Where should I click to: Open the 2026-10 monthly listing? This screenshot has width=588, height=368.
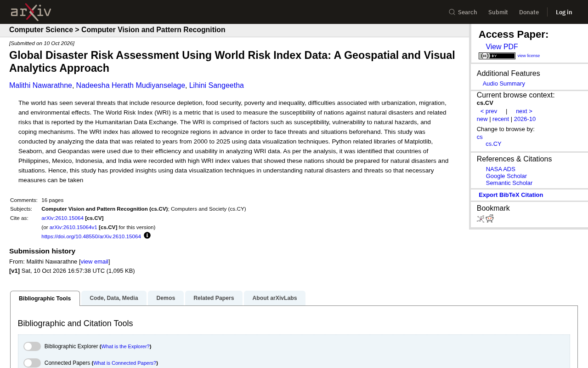[525, 119]
